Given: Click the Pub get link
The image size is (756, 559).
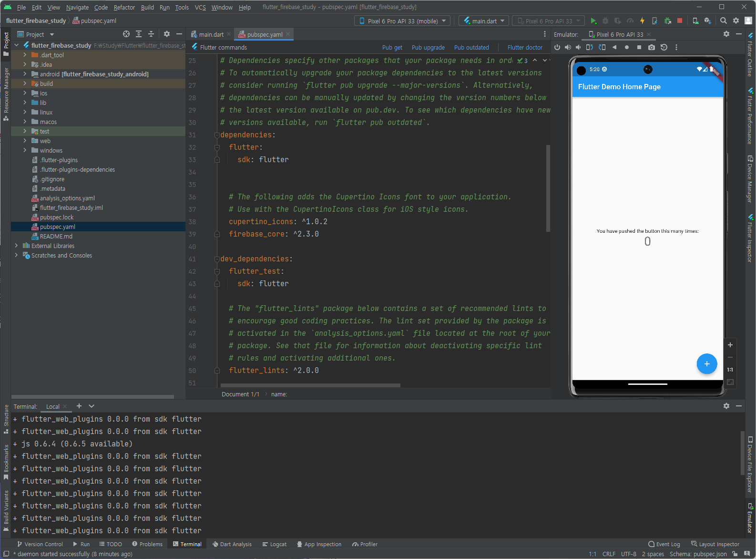Looking at the screenshot, I should click(x=392, y=47).
